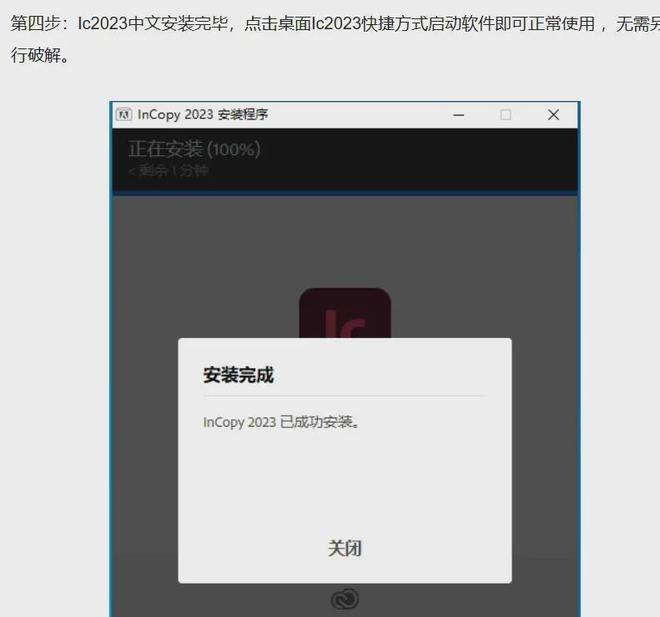660x617 pixels.
Task: Click the disabled maximize window button
Action: point(506,115)
